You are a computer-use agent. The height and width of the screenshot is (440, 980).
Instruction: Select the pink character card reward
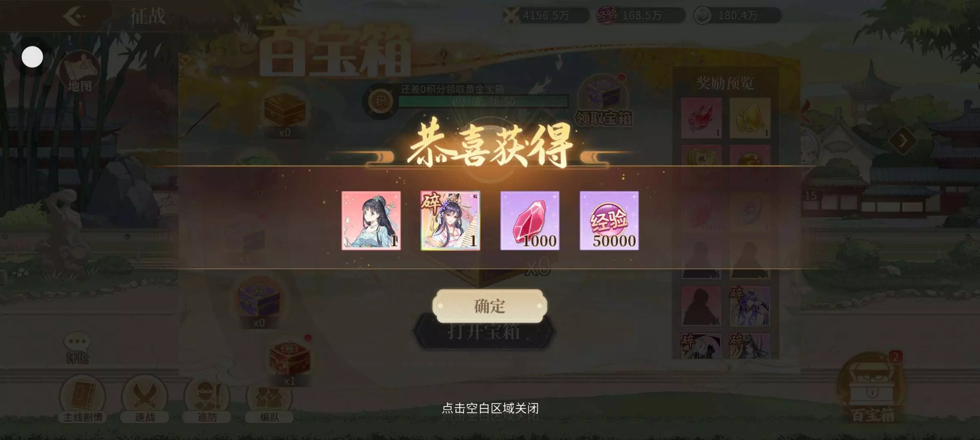[371, 220]
